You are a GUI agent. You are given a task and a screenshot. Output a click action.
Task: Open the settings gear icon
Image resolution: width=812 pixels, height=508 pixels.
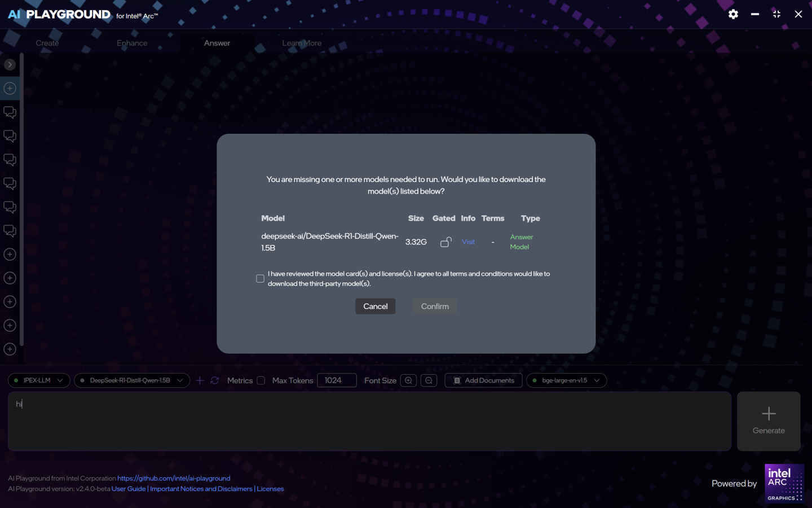pos(733,14)
